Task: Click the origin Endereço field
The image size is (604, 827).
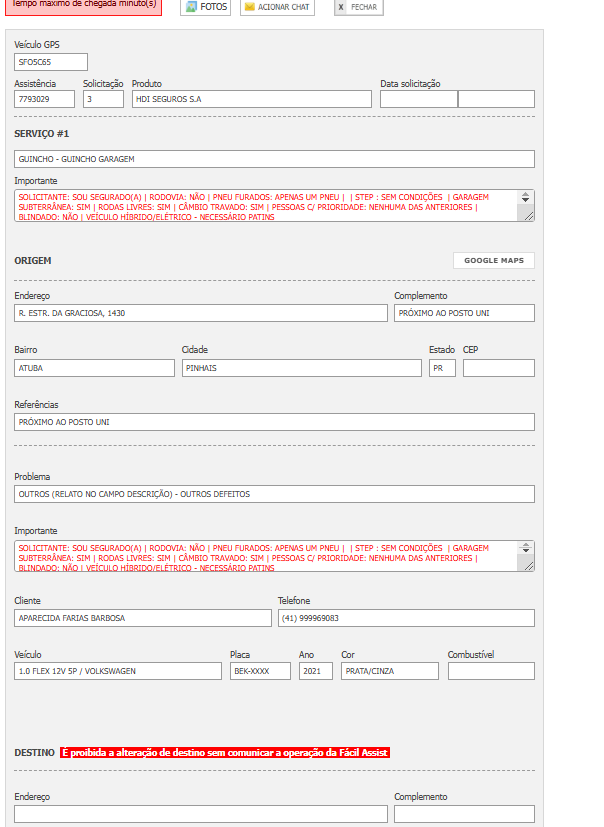Action: [200, 313]
